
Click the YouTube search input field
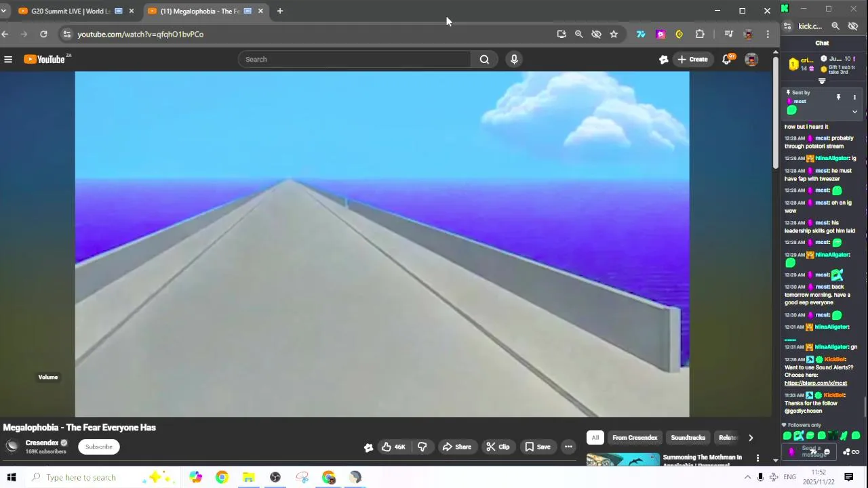coord(355,60)
